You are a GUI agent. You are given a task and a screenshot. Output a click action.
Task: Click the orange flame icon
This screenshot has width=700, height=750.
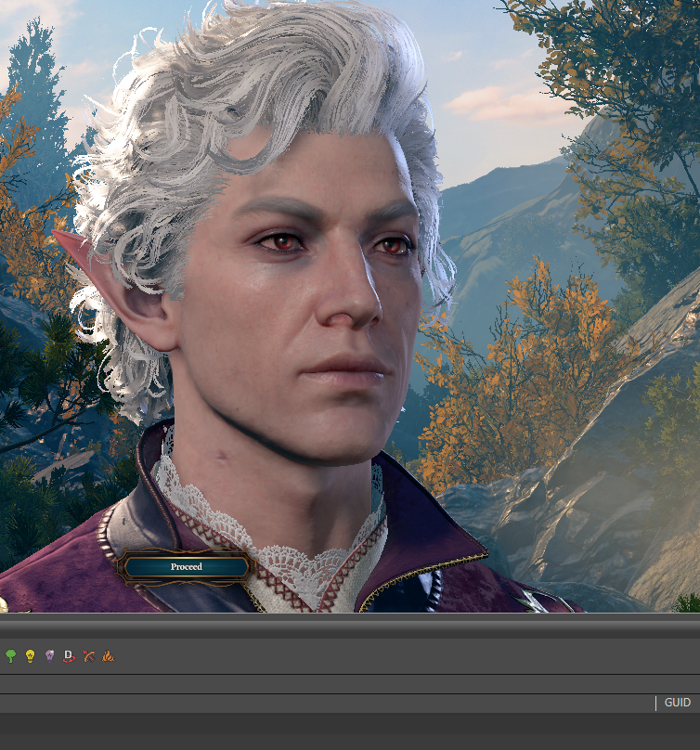point(109,656)
